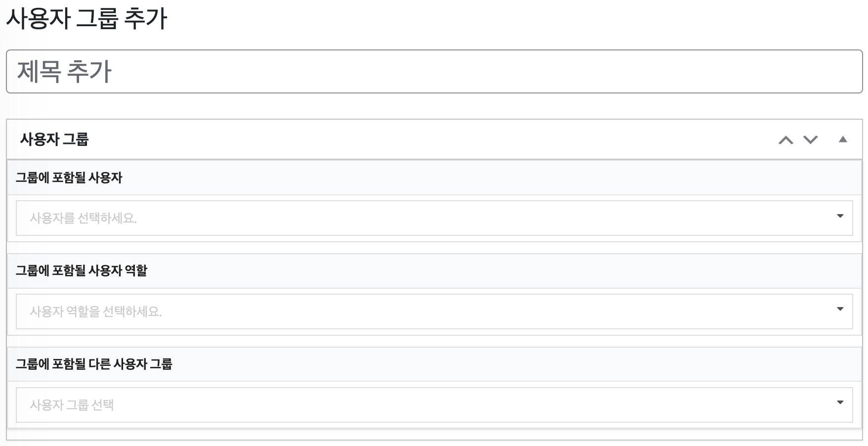Image resolution: width=868 pixels, height=446 pixels.
Task: Focus the "제목 추가" title field
Action: (434, 71)
